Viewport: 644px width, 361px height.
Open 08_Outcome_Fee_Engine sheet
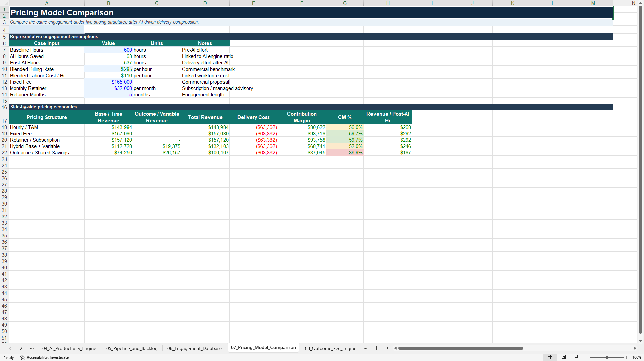click(x=331, y=348)
